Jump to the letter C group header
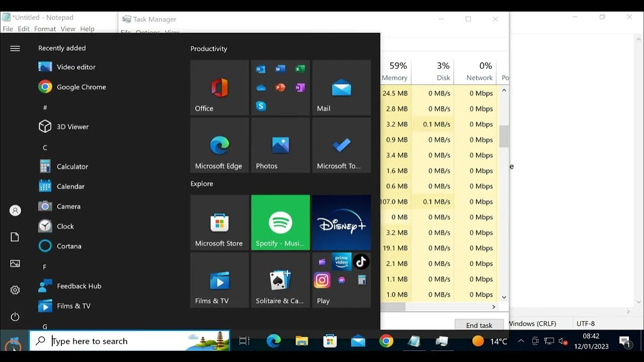This screenshot has height=362, width=644. pyautogui.click(x=45, y=147)
